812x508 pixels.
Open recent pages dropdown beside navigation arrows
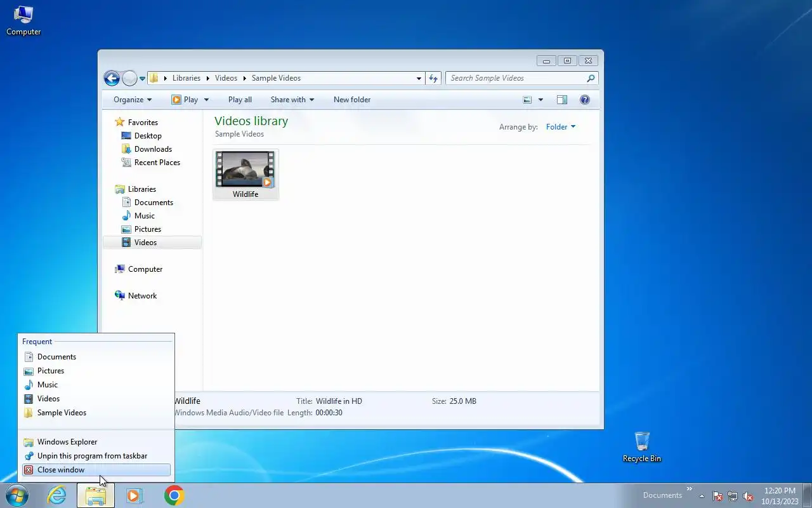pos(142,79)
